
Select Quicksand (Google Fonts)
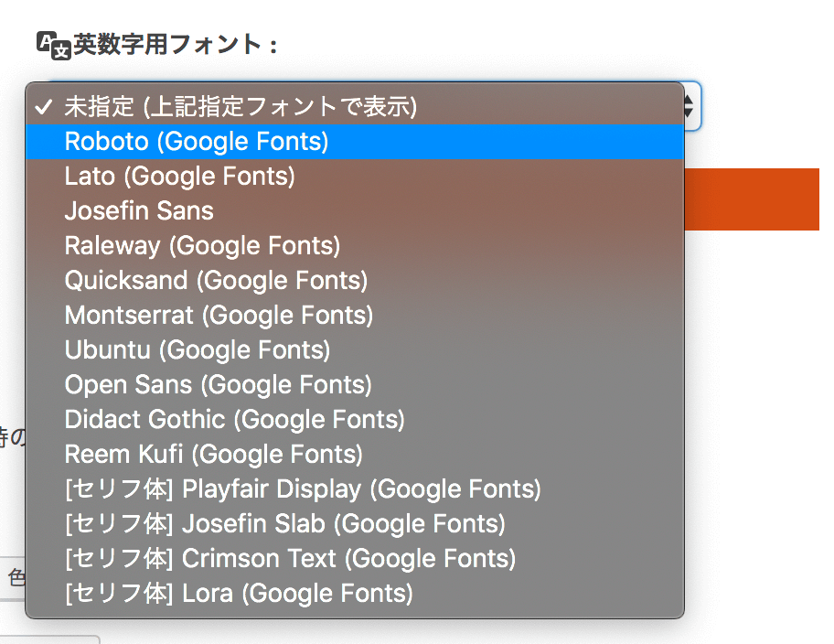[355, 281]
